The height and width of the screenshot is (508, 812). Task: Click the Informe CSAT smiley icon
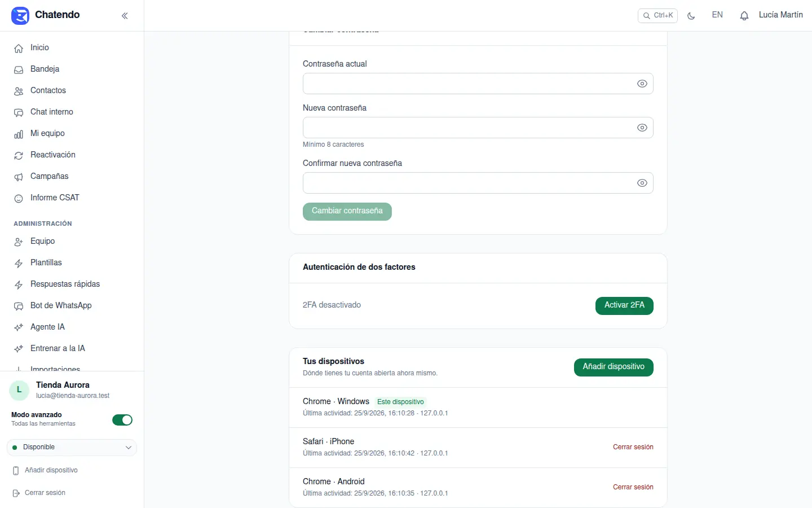(19, 199)
